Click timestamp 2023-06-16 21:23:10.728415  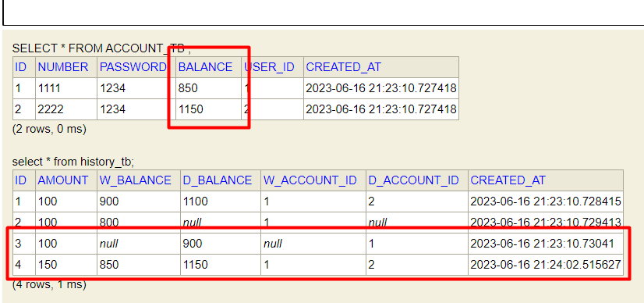pos(546,201)
